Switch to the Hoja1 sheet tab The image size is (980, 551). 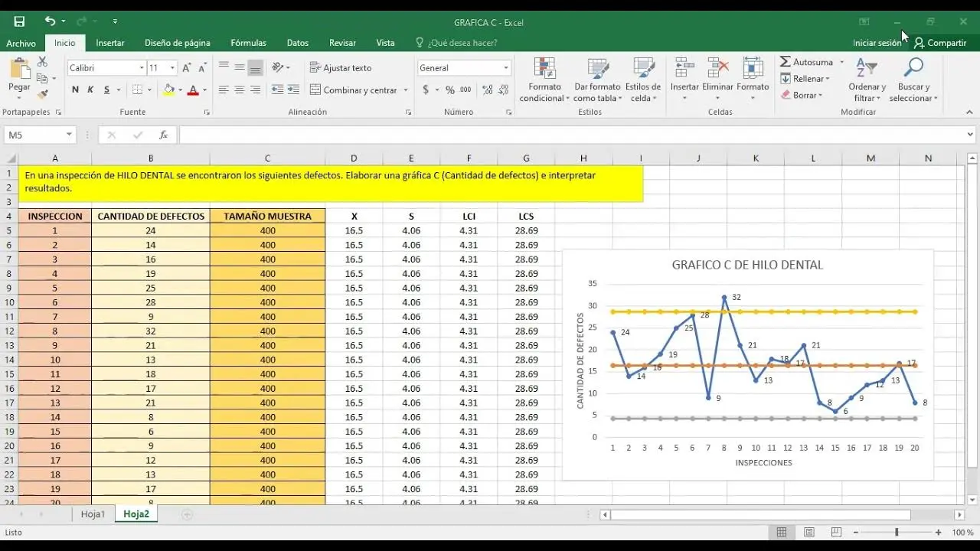click(x=93, y=514)
